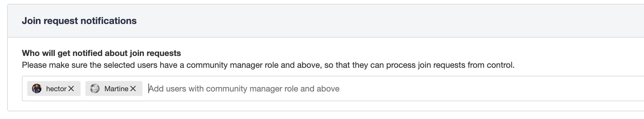This screenshot has width=644, height=119.
Task: Click the blinking text cursor after Martine
Action: pyautogui.click(x=149, y=89)
